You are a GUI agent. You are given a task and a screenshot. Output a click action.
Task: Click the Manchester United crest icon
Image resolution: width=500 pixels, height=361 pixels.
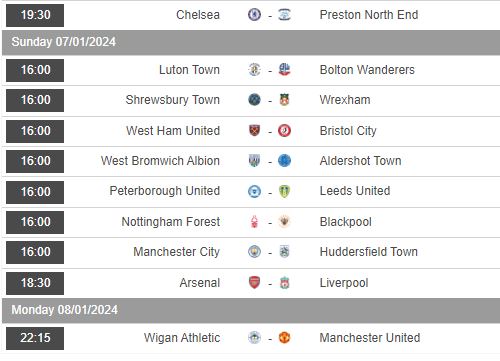point(284,337)
